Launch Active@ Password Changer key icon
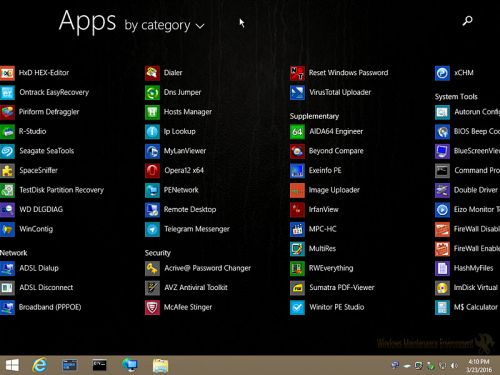 tap(152, 268)
